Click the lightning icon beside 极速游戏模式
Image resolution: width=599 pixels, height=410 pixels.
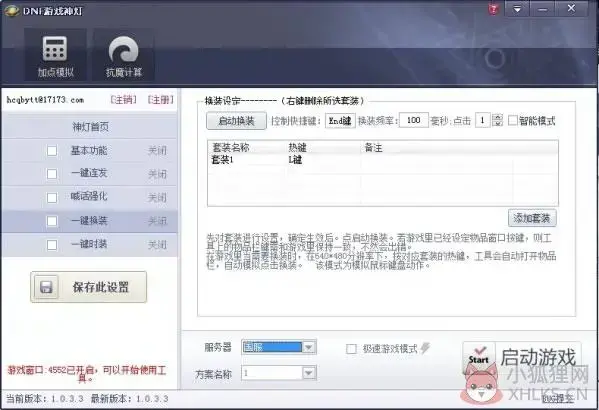tap(425, 348)
